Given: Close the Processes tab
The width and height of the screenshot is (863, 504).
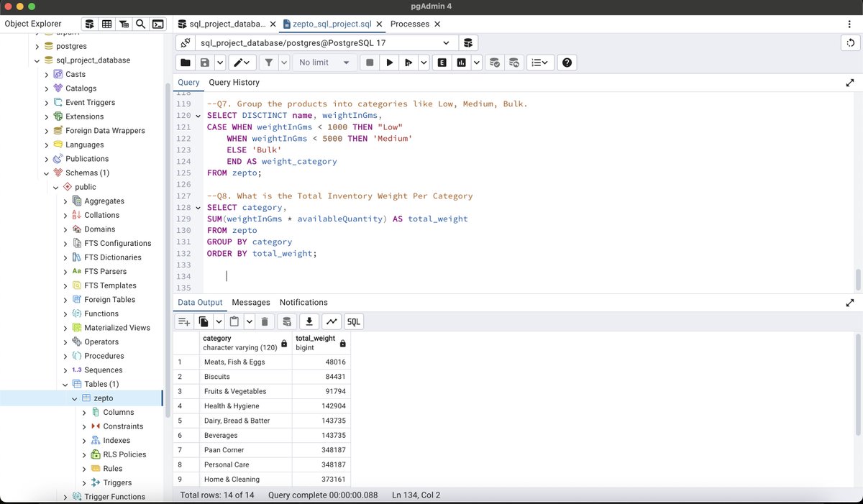Looking at the screenshot, I should point(437,24).
